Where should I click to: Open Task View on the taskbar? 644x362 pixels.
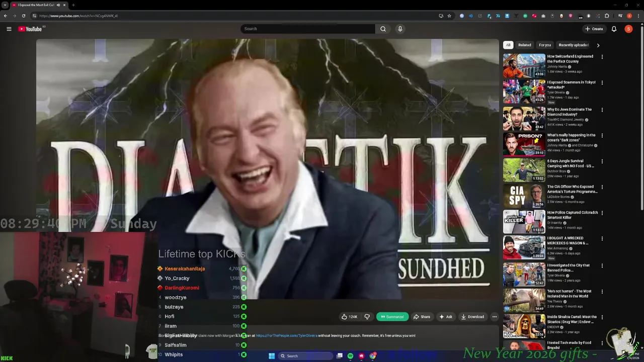pos(340,356)
